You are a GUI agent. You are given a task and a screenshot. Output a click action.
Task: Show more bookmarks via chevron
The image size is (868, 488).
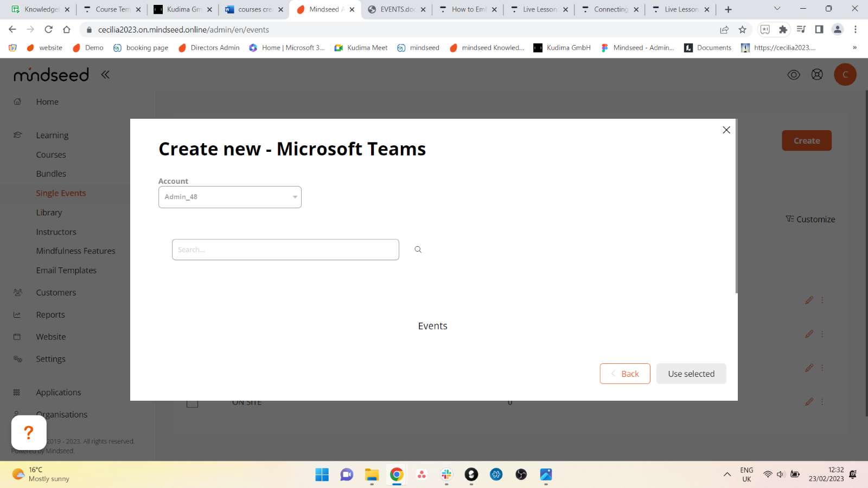coord(854,48)
